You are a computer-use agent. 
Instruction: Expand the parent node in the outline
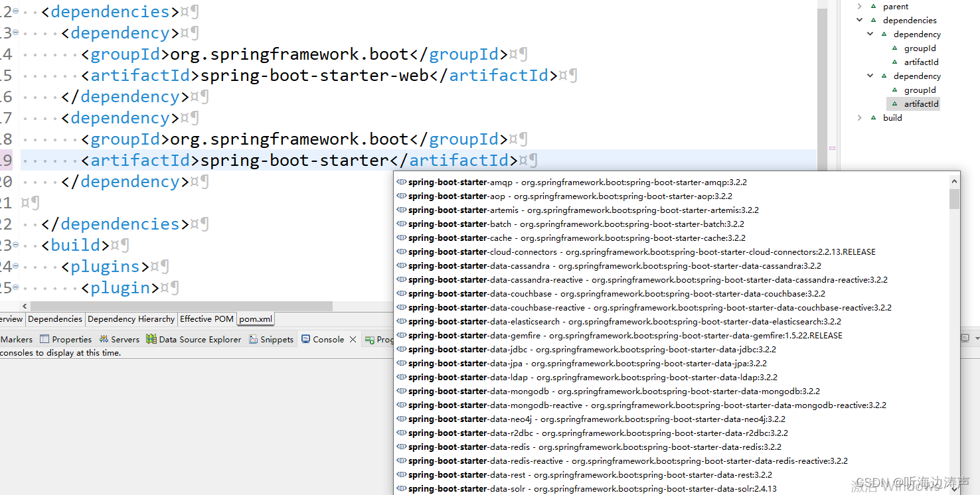point(860,6)
